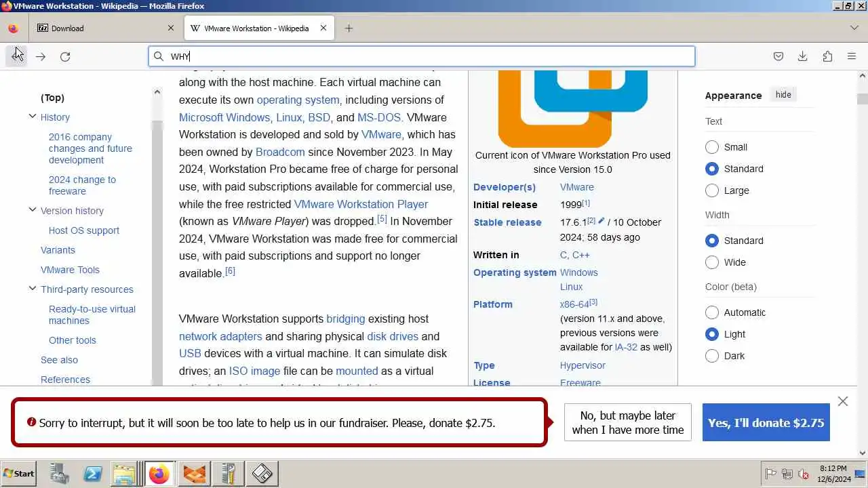Screen dimensions: 868x488
Task: Select the Large text size option
Action: (x=712, y=190)
